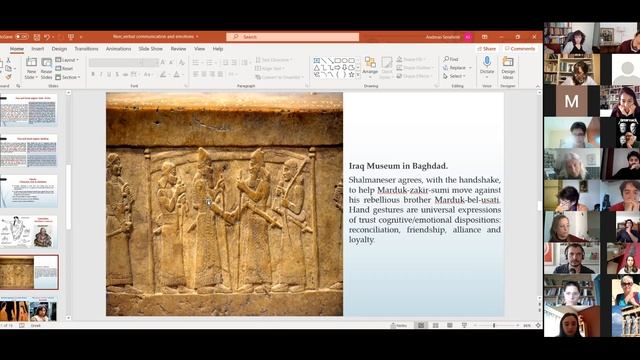Viewport: 640px width, 360px height.
Task: Open the Align Text dropdown
Action: [x=270, y=68]
